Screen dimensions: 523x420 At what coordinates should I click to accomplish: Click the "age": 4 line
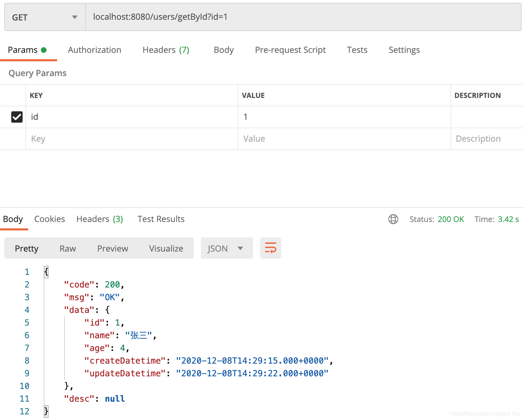click(x=107, y=348)
